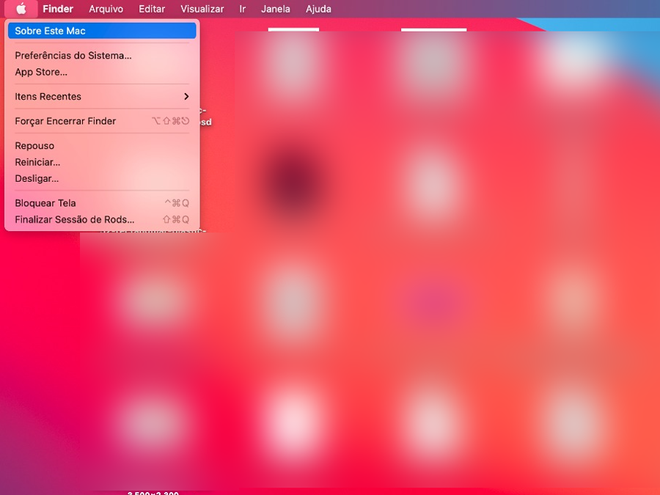Open the Finder menu

[x=58, y=9]
